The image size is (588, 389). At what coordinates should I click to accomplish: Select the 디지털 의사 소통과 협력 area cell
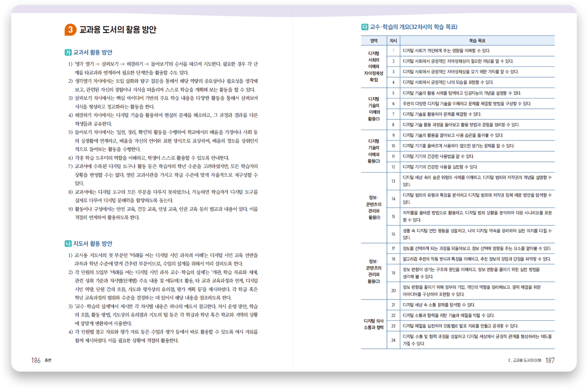[374, 324]
